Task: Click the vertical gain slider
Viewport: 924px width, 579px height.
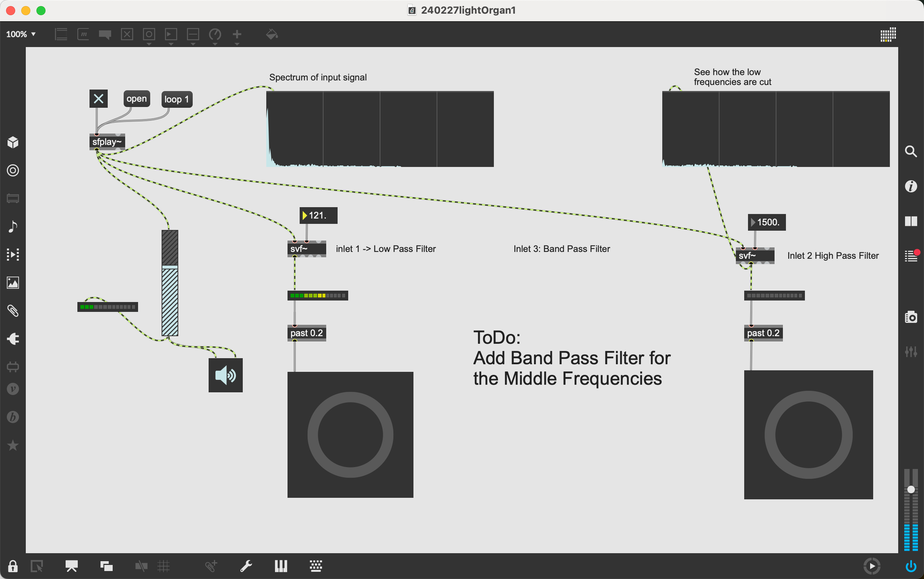Action: click(x=170, y=283)
